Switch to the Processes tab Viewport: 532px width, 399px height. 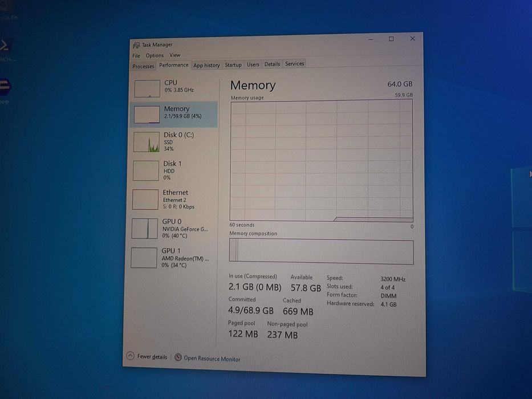[x=143, y=66]
